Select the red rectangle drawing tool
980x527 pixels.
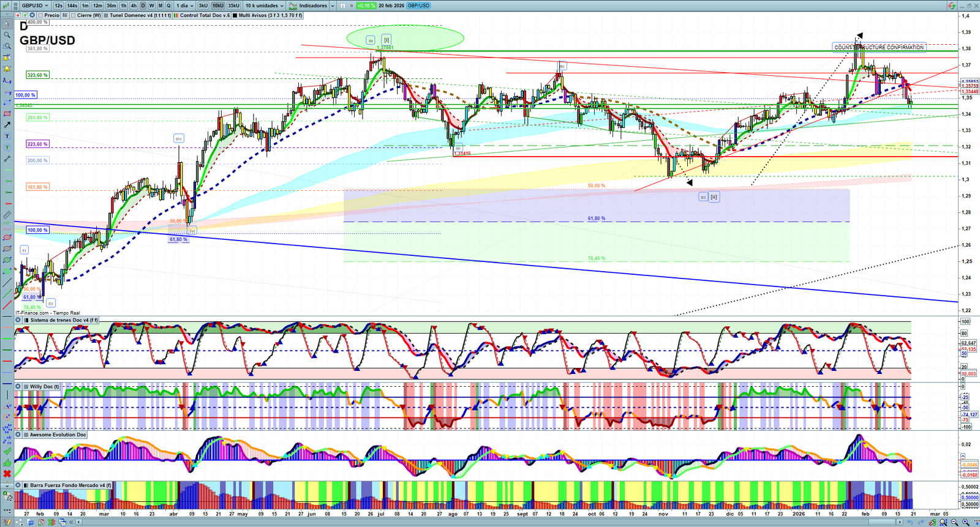[x=7, y=114]
